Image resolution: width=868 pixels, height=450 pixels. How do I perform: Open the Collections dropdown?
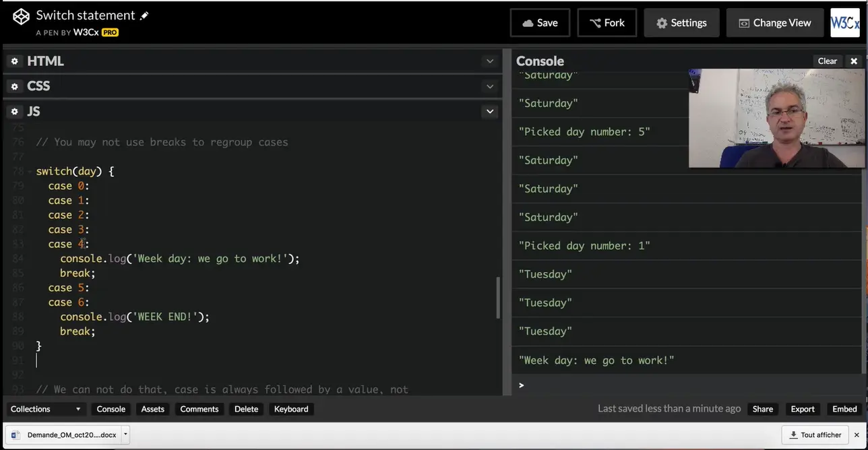coord(45,409)
